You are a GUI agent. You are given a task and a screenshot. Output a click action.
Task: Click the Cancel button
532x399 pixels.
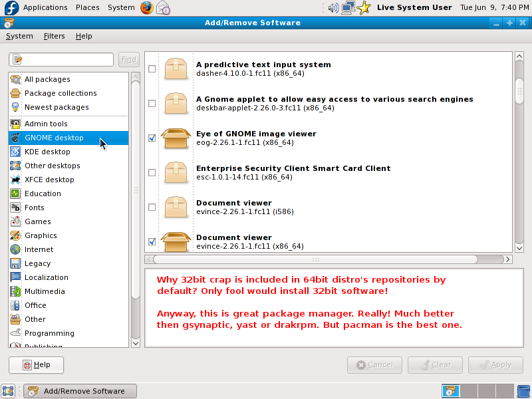click(x=374, y=365)
